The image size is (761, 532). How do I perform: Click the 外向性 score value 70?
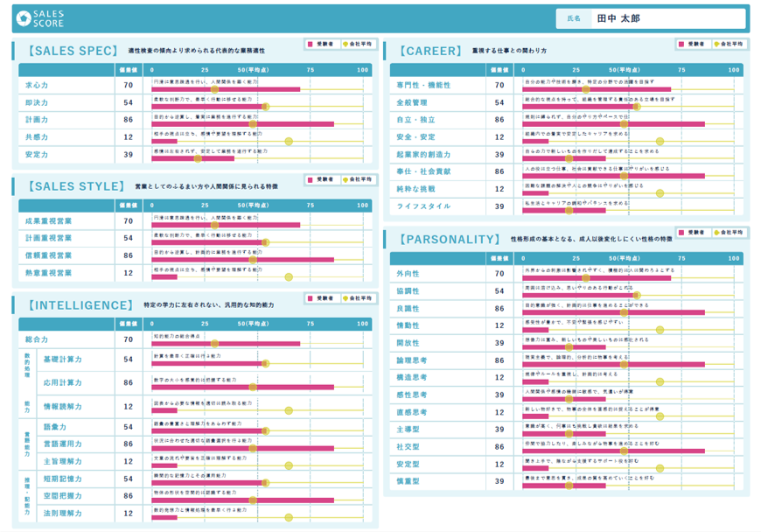[x=499, y=274]
